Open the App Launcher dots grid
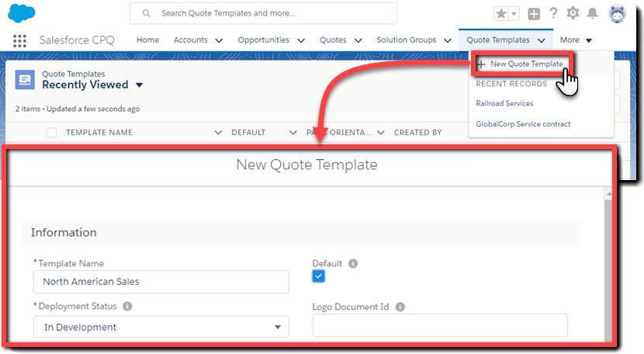 coord(19,40)
